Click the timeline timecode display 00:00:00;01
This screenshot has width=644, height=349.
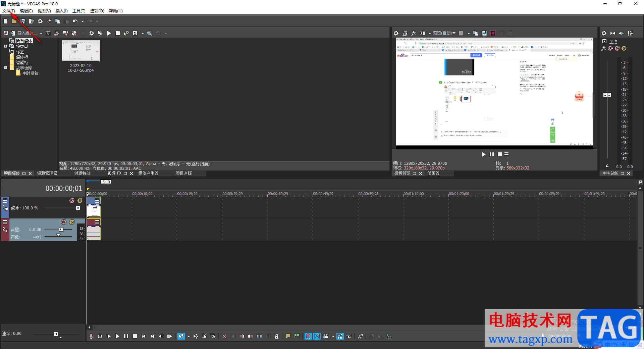click(64, 189)
